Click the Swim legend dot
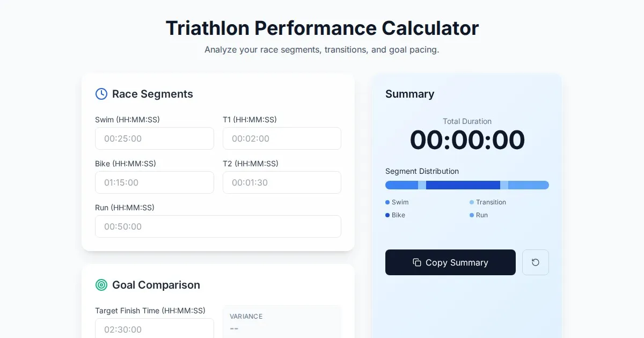Screen dimensions: 644x338 coord(387,202)
